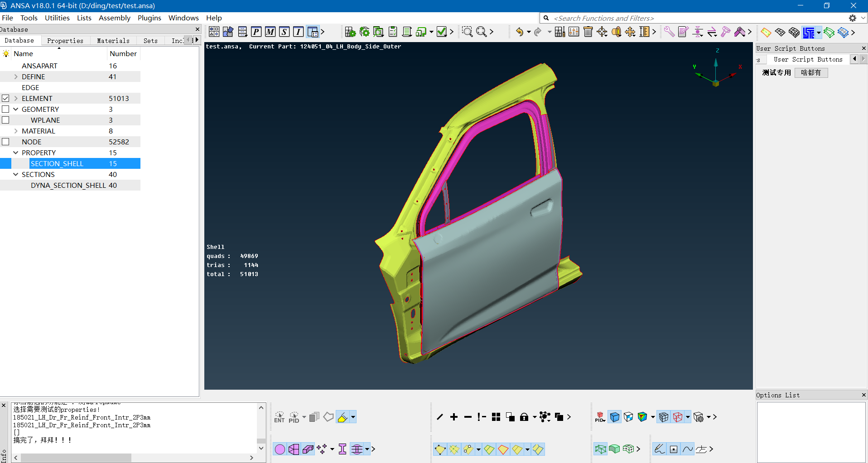Click the red wireframe cube icon
Image resolution: width=868 pixels, height=463 pixels.
click(678, 417)
